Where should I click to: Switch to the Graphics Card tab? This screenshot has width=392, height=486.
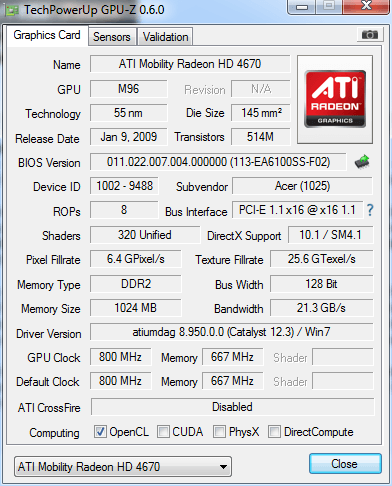click(x=47, y=35)
